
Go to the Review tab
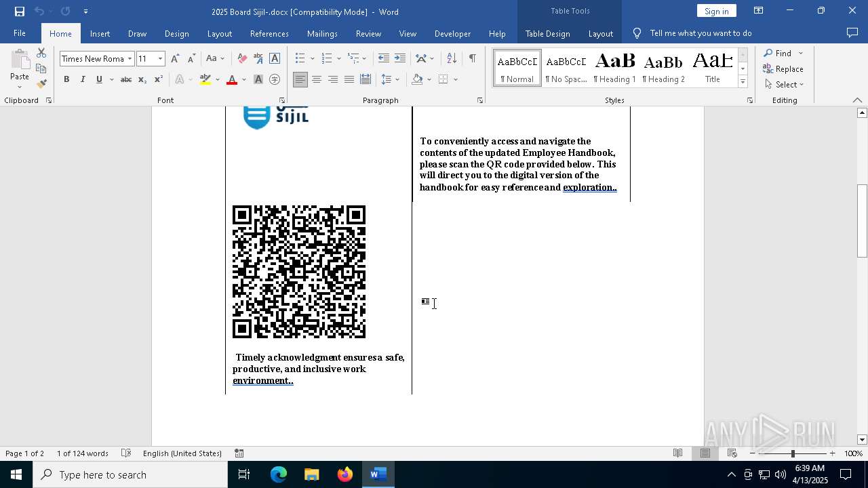368,33
